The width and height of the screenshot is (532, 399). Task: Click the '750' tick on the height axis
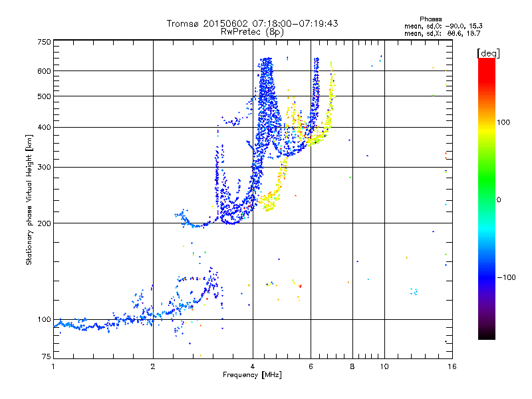tap(44, 42)
